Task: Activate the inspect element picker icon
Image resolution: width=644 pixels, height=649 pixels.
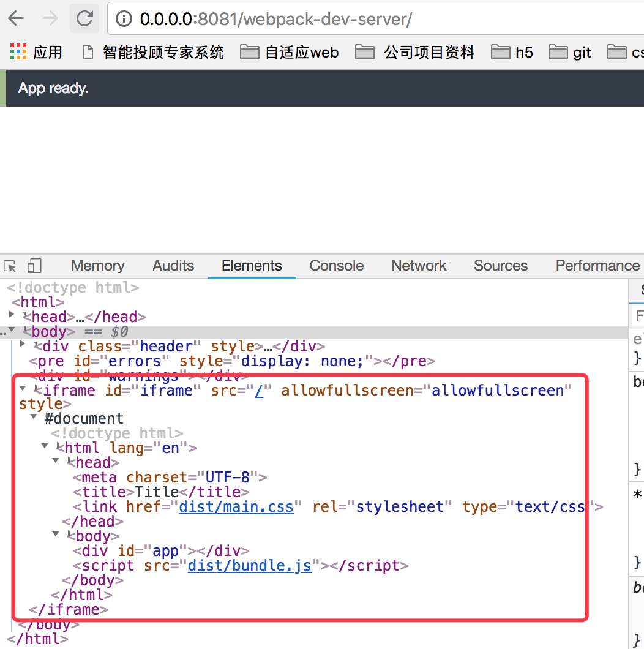Action: [x=10, y=266]
